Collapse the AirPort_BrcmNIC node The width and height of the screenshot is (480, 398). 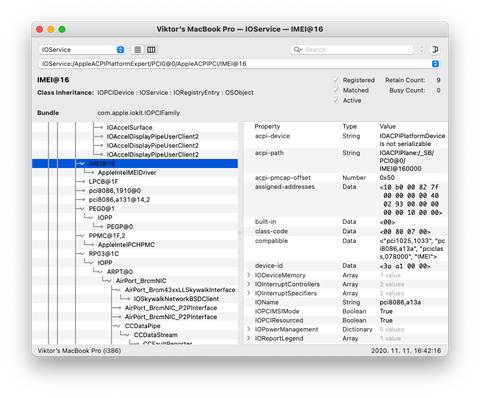click(x=109, y=281)
